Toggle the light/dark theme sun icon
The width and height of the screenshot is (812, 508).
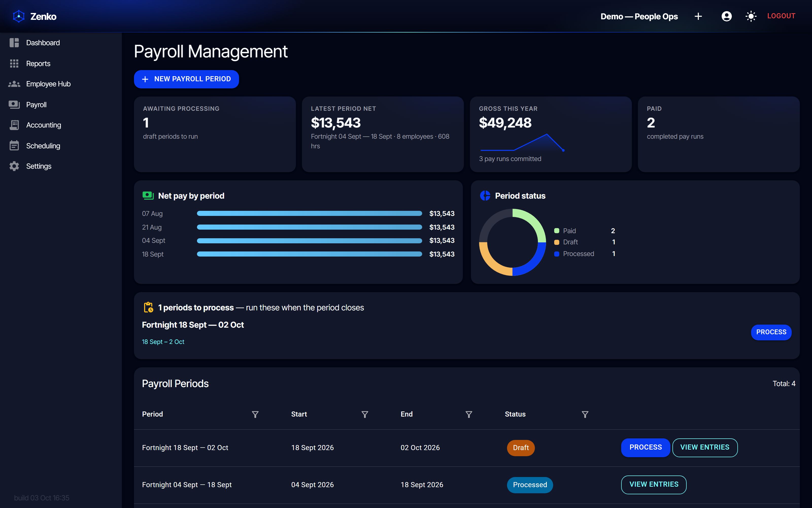(x=751, y=16)
